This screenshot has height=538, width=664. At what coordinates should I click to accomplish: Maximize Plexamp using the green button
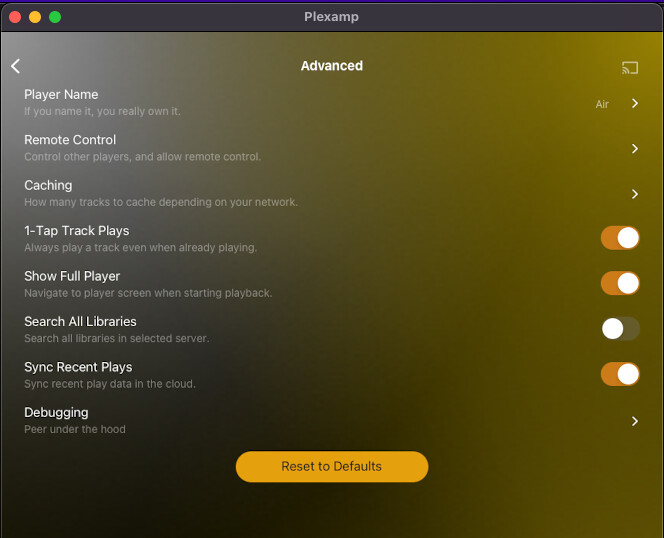click(55, 17)
